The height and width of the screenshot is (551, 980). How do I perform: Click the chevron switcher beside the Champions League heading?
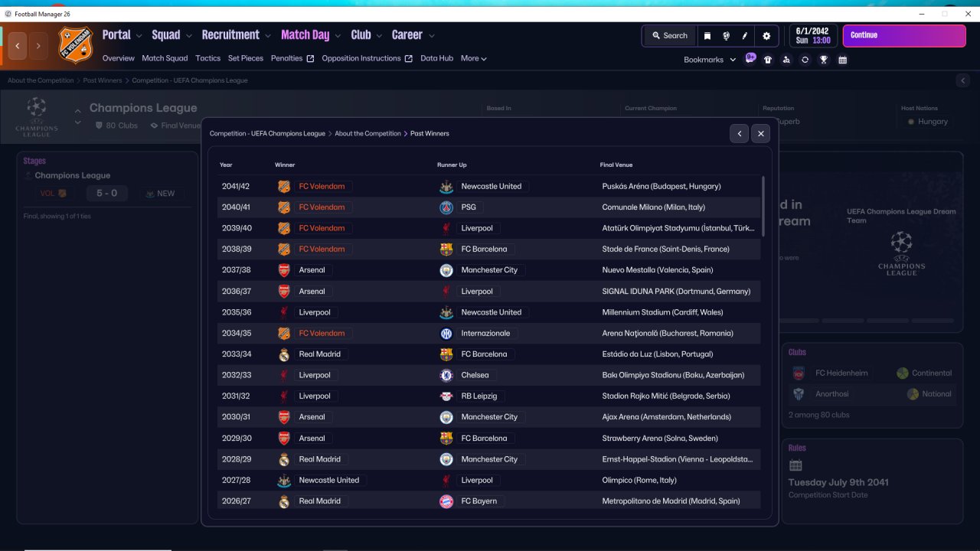(x=77, y=116)
